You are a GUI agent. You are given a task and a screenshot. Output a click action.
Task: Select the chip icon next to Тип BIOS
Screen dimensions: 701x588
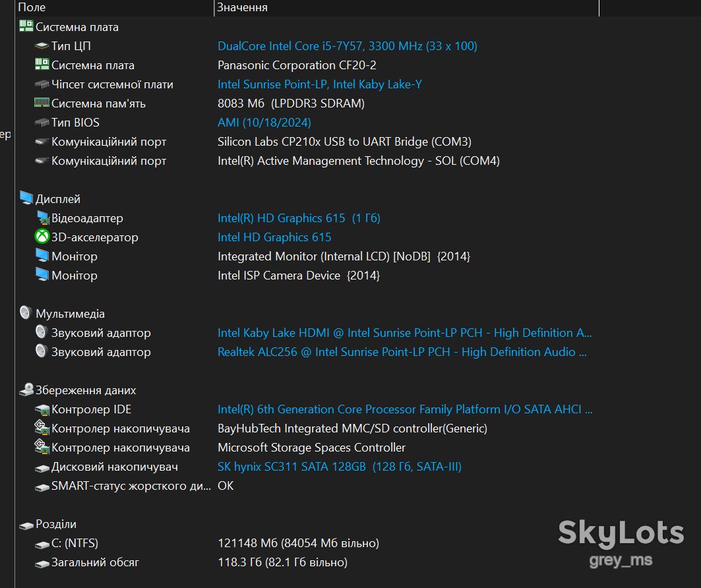42,123
